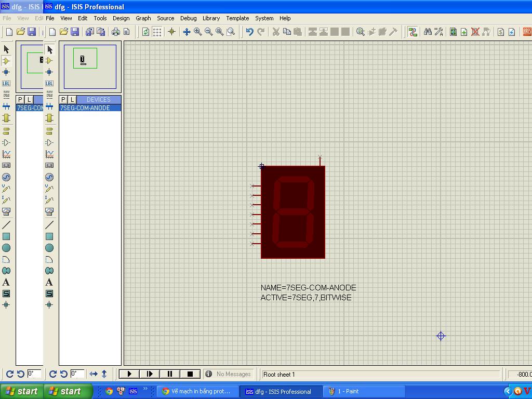532x399 pixels.
Task: Select the 7-segment display on canvas
Action: coord(293,212)
